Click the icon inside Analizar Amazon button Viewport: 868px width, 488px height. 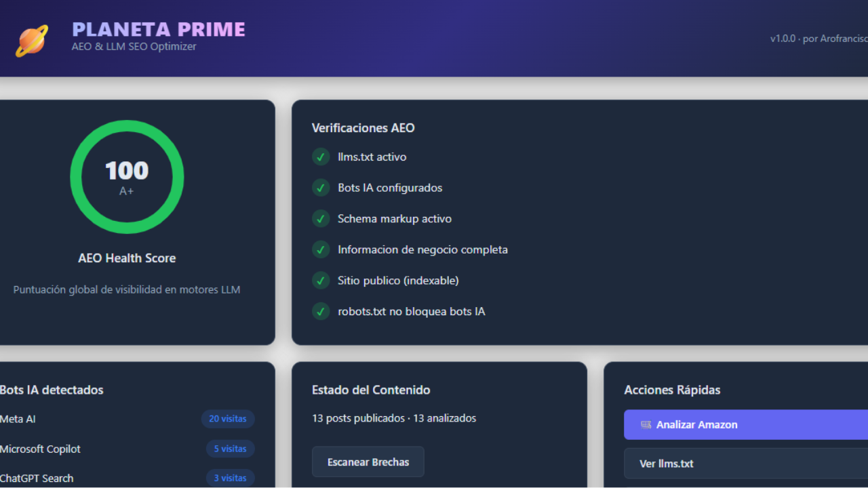(646, 425)
